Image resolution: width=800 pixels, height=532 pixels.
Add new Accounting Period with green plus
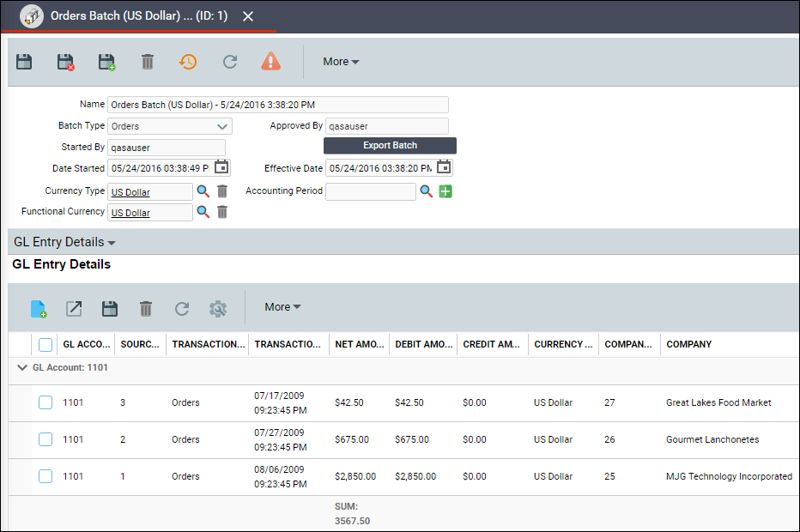445,191
